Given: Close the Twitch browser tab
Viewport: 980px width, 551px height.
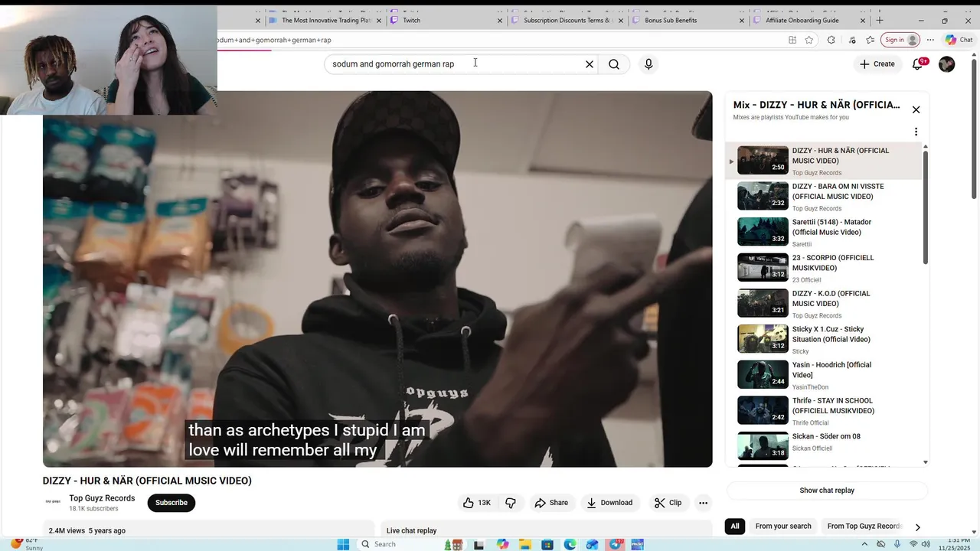Looking at the screenshot, I should click(501, 21).
